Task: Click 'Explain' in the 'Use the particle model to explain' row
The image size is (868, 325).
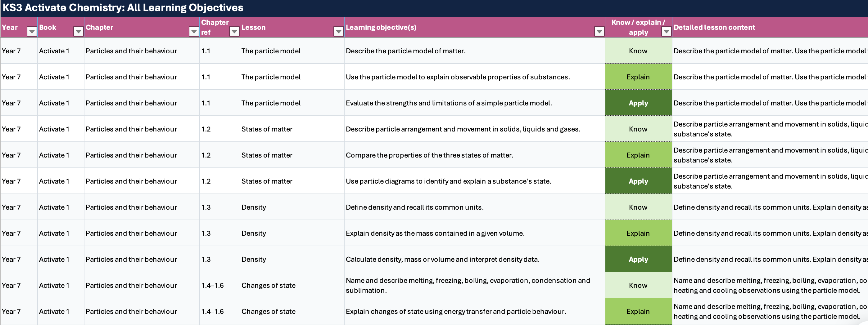Action: click(638, 77)
